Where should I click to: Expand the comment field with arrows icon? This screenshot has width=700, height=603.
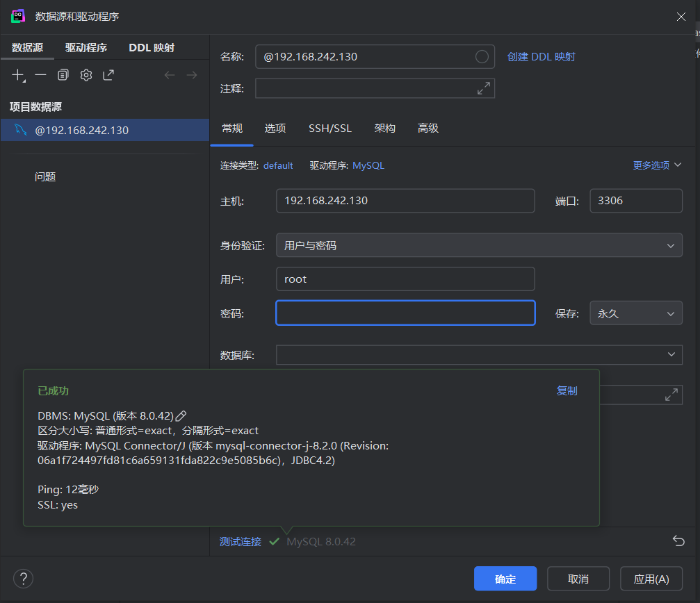pos(484,88)
